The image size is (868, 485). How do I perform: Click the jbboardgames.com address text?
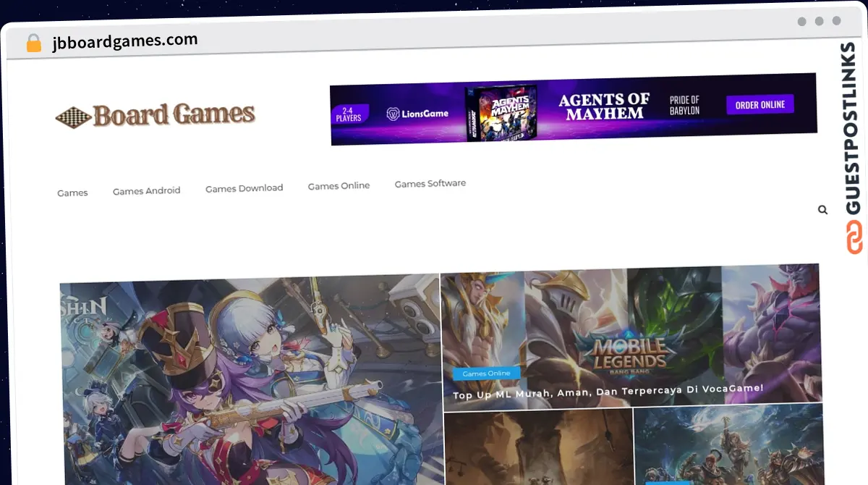click(x=125, y=42)
